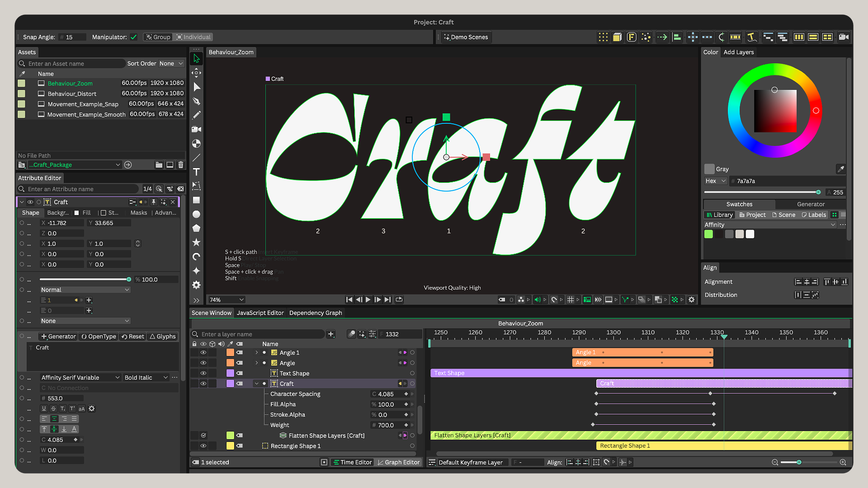
Task: Select the Star shape tool
Action: click(x=196, y=242)
